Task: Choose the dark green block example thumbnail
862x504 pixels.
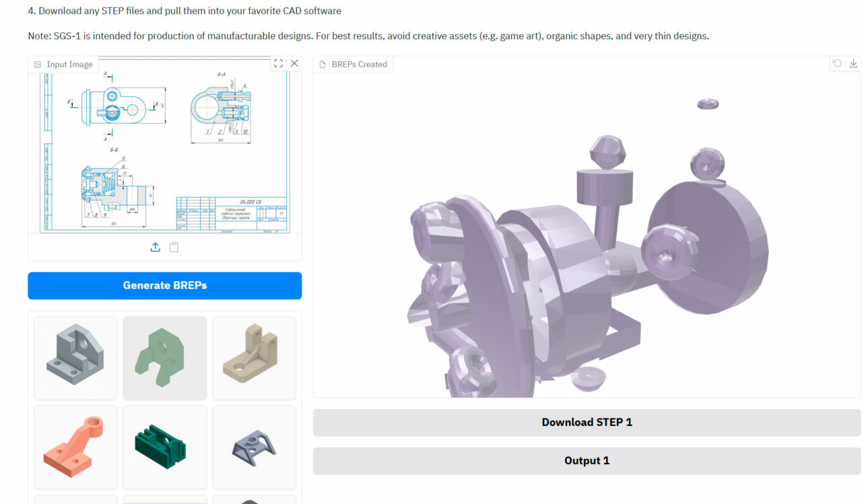Action: pyautogui.click(x=164, y=447)
